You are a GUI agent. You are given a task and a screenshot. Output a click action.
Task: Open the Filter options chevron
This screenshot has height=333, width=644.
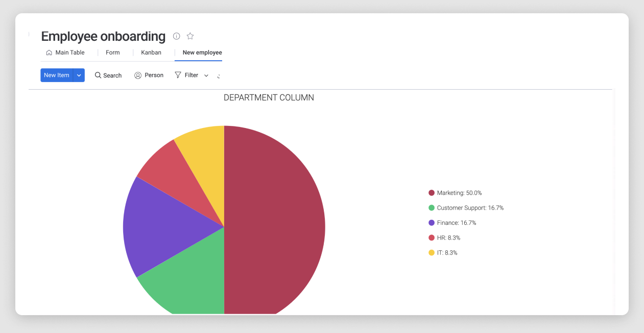click(206, 75)
